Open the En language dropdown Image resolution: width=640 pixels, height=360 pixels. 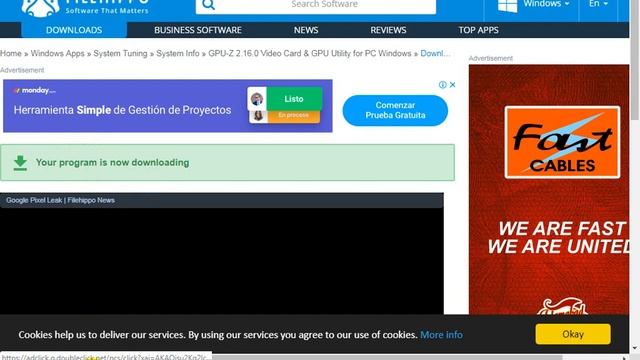pyautogui.click(x=598, y=4)
